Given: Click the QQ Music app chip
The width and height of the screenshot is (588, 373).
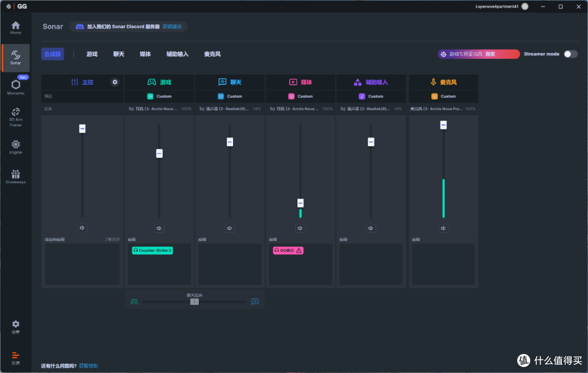Looking at the screenshot, I should click(x=288, y=251).
